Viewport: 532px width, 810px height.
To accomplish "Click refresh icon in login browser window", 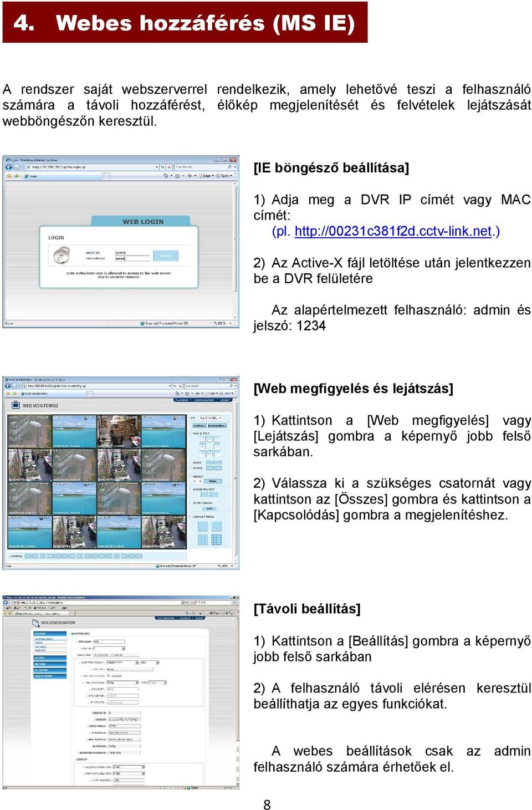I will pos(162,167).
